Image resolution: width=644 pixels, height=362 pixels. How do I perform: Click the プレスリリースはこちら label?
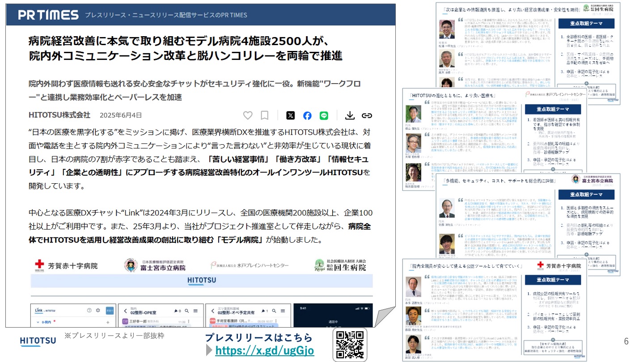click(258, 337)
